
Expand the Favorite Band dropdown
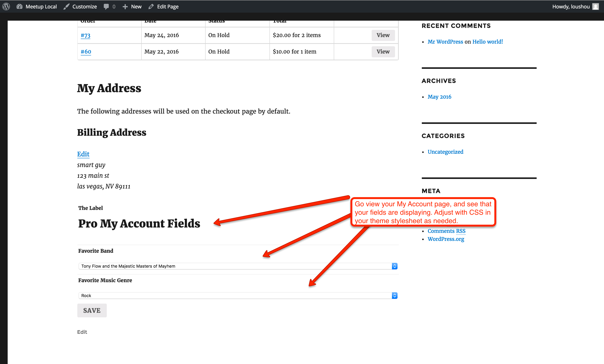pos(238,266)
